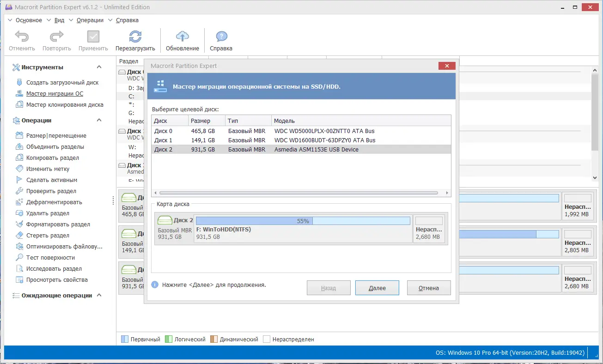603x364 pixels.
Task: Click the Format partition icon
Action: click(x=19, y=224)
